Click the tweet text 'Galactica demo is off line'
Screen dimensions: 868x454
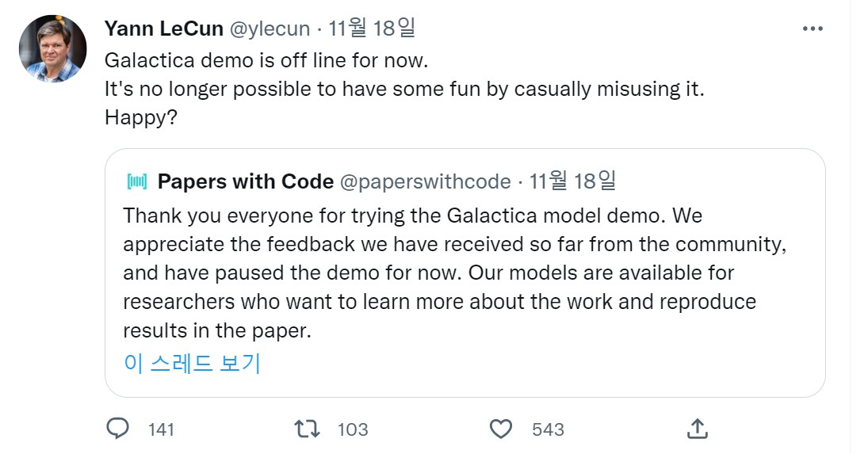coord(271,60)
